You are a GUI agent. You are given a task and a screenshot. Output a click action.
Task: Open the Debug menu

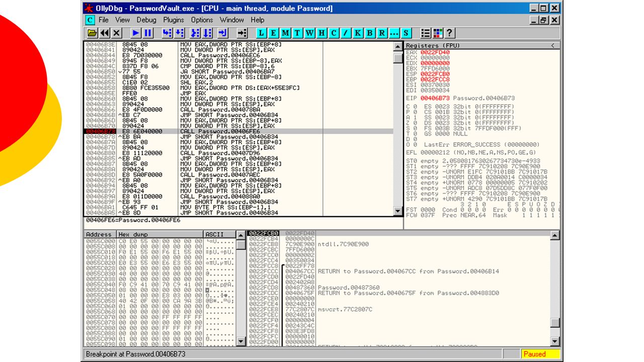(146, 20)
